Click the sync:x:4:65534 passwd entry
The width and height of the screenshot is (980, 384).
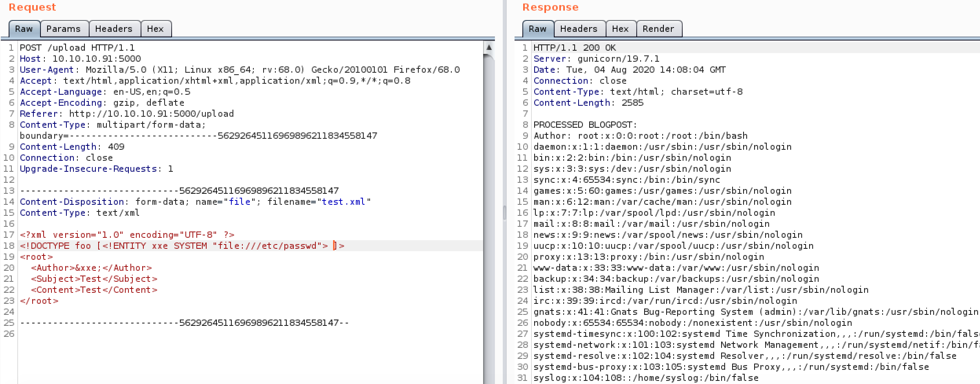click(626, 180)
